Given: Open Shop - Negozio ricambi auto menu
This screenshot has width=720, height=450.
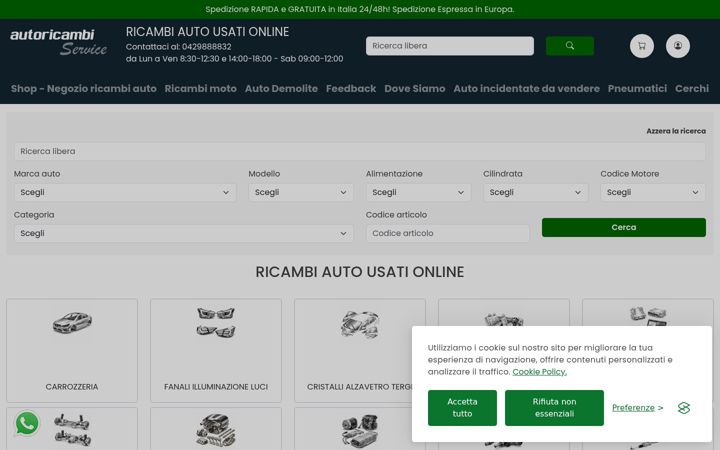Looking at the screenshot, I should (84, 89).
